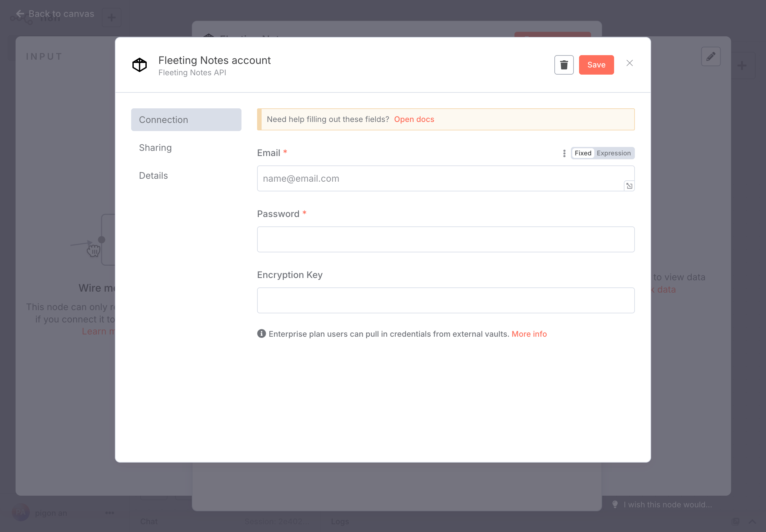Viewport: 766px width, 532px height.
Task: Focus the Email input field
Action: (440, 178)
